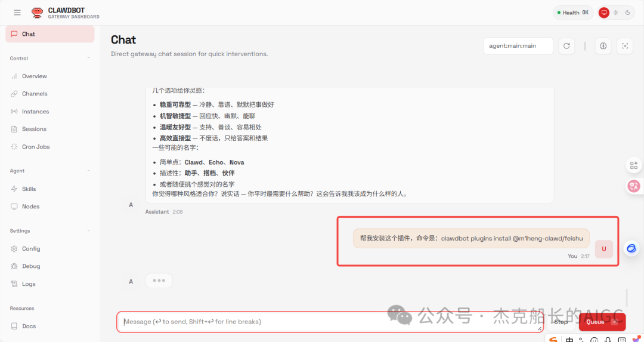Click the text 'You 2:17'
The image size is (644, 342).
coord(578,256)
